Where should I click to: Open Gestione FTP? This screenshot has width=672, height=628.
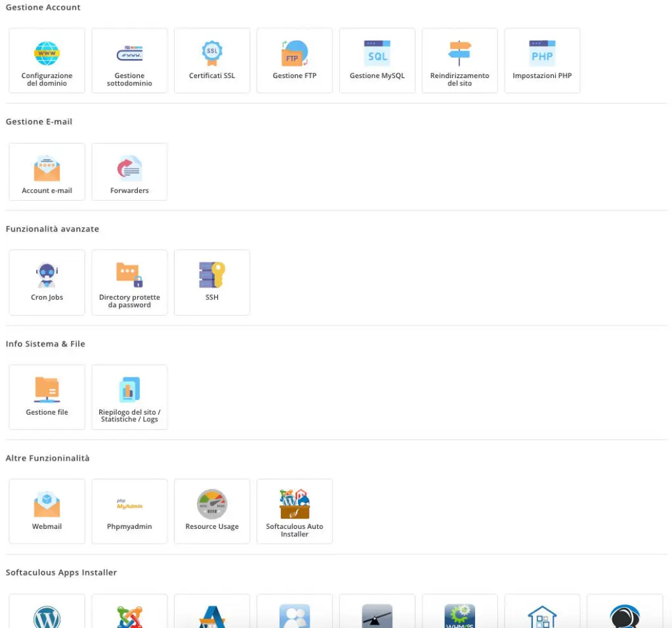click(295, 60)
